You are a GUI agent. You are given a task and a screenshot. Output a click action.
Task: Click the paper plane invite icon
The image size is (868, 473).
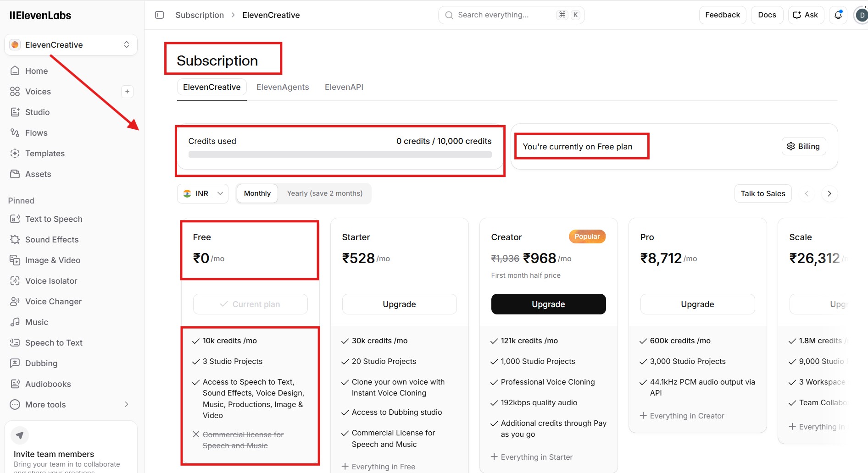click(19, 435)
